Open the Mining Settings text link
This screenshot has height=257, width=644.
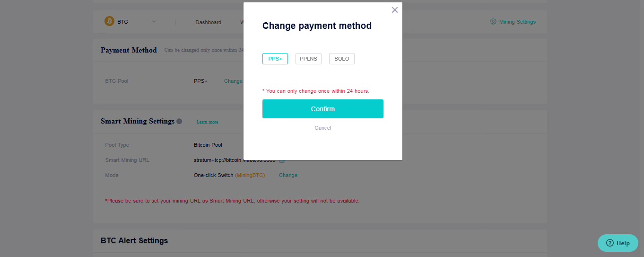click(517, 22)
